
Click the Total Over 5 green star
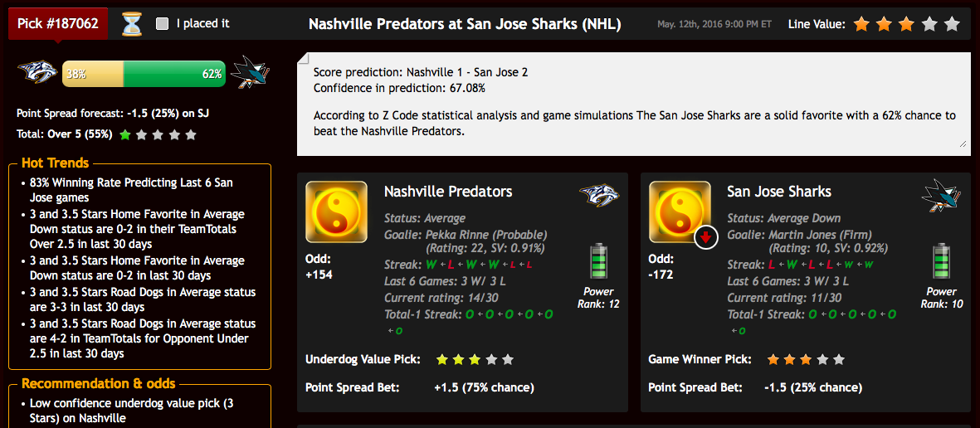[125, 134]
